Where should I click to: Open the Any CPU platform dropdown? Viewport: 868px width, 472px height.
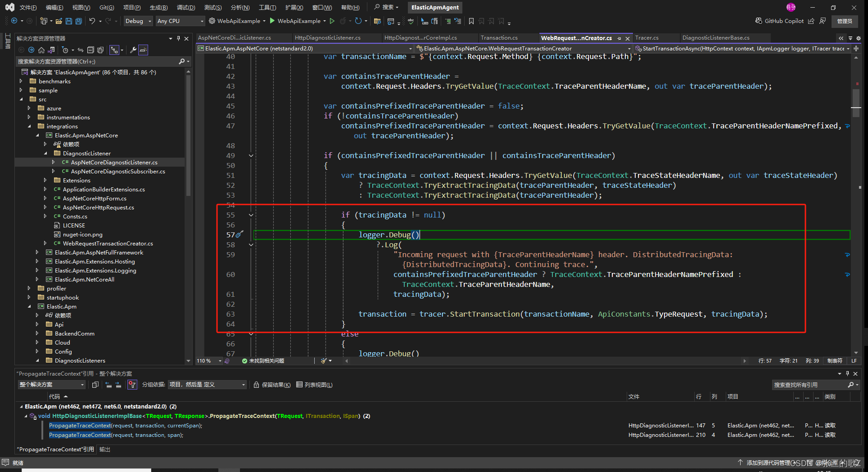tap(180, 21)
